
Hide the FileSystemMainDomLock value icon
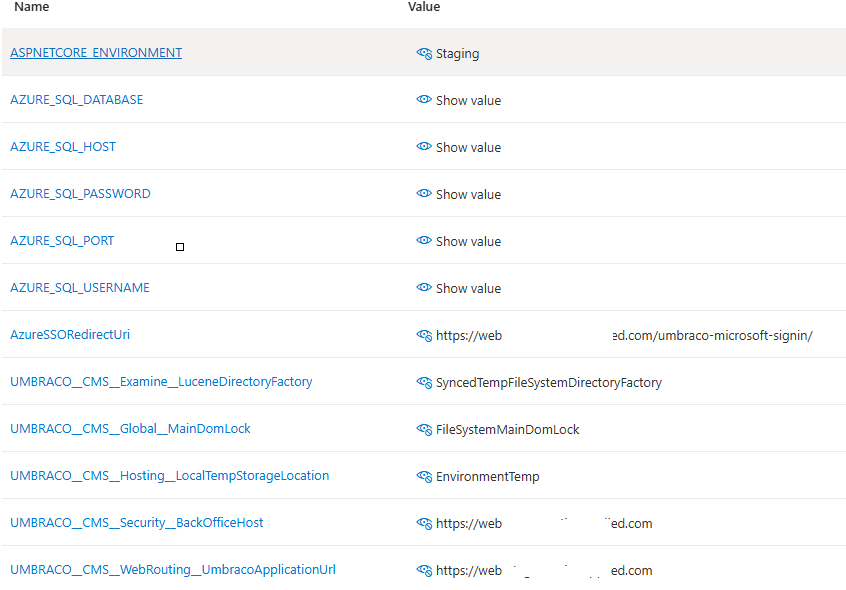(x=424, y=429)
